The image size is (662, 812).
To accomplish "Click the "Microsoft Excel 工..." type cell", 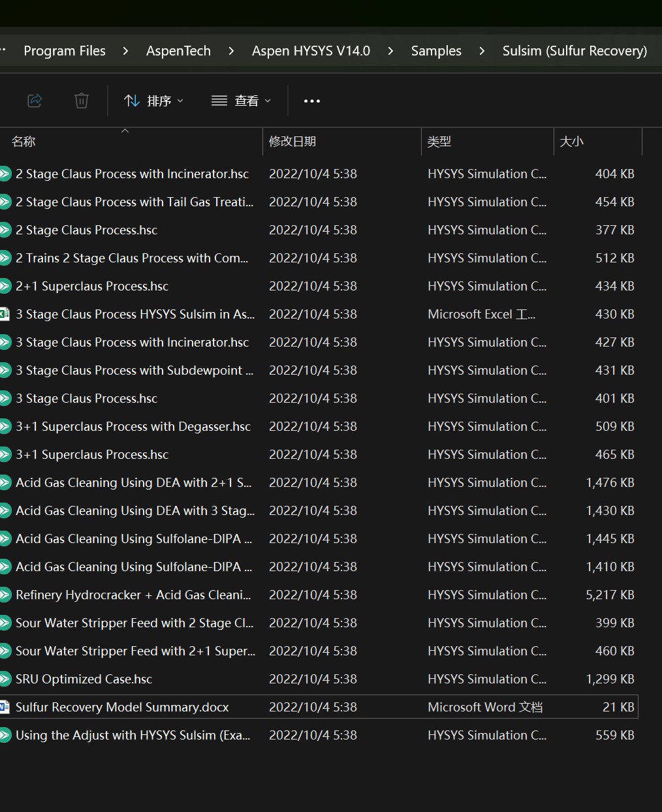I will click(481, 314).
